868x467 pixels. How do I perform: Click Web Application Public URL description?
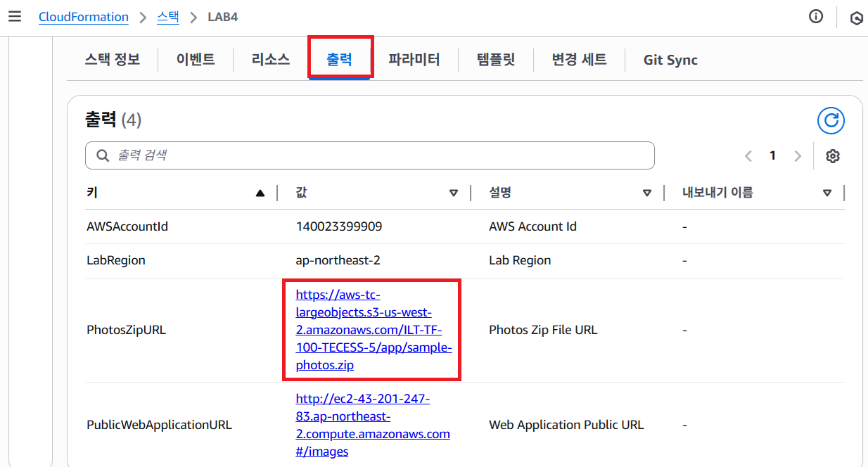tap(566, 425)
